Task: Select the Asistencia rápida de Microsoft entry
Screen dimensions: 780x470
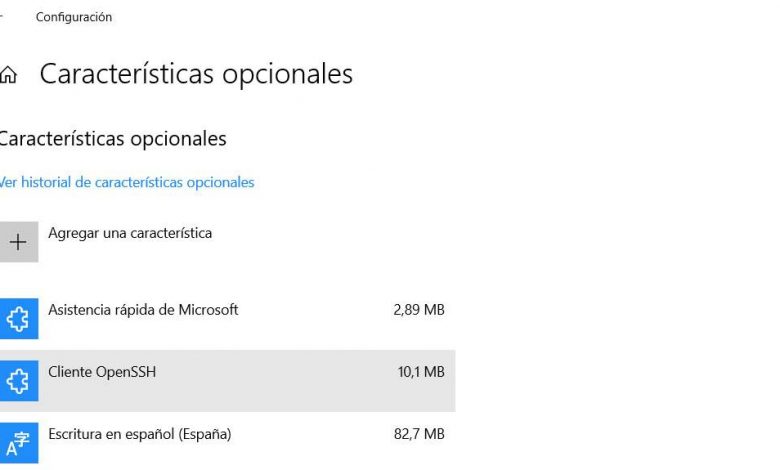Action: [x=143, y=310]
